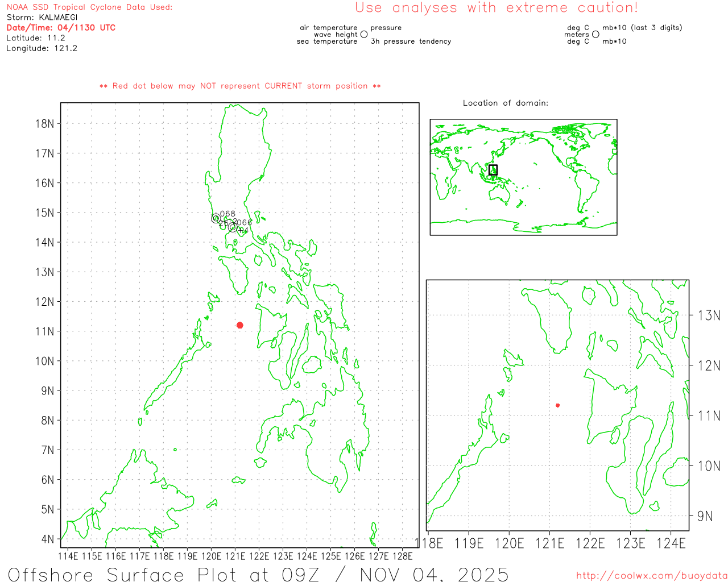The width and height of the screenshot is (728, 582).
Task: Click the Offshore Surface Plot title
Action: 258,574
